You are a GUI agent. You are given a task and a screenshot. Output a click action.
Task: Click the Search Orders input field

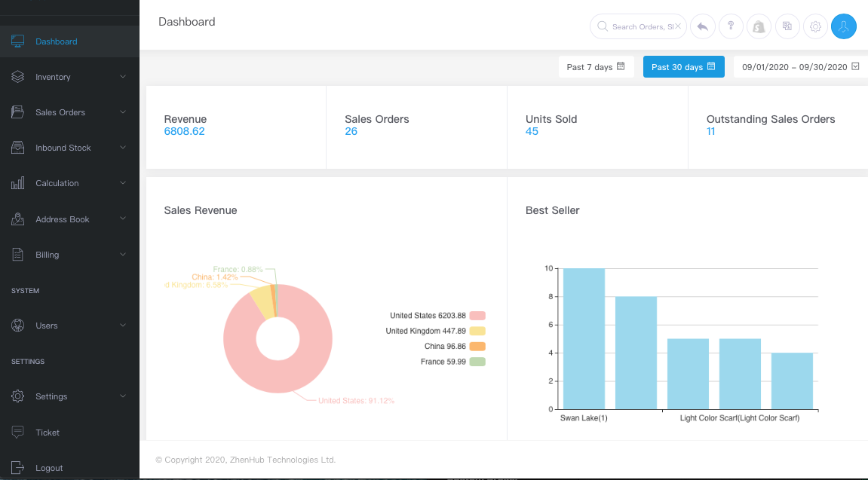point(638,26)
